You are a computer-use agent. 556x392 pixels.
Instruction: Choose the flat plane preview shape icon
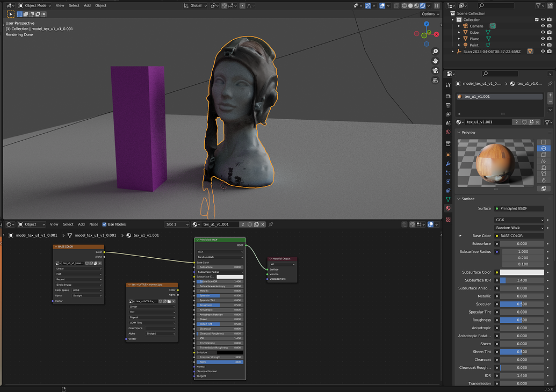[544, 142]
